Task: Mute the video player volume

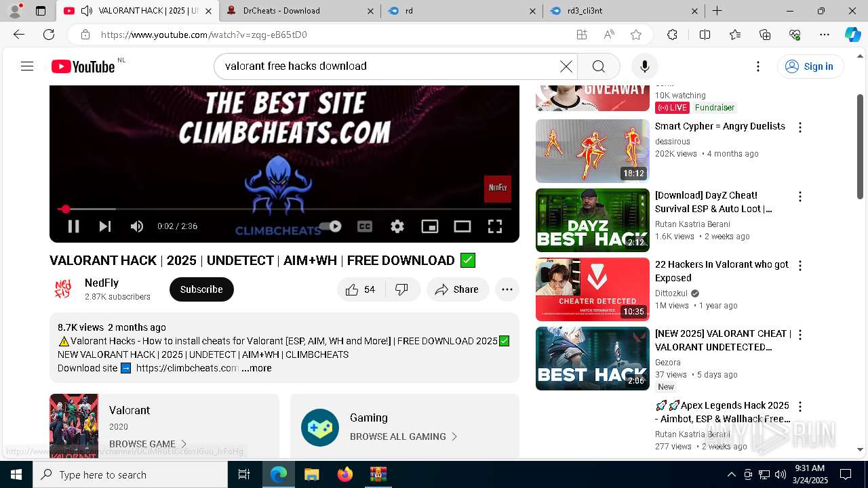Action: (137, 226)
